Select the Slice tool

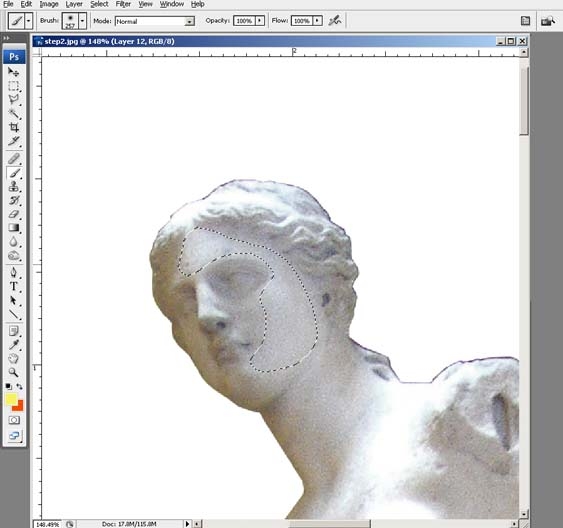click(14, 141)
